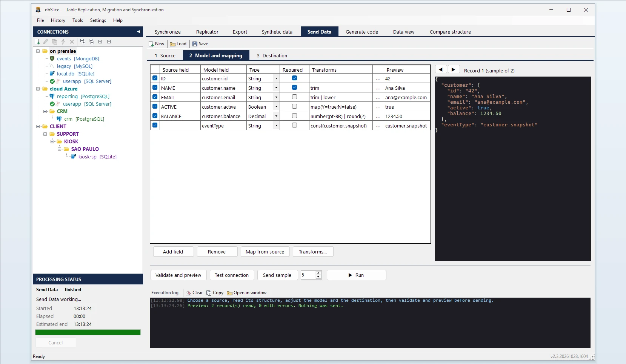Open Type dropdown for customer.balance
The width and height of the screenshot is (626, 364).
pos(276,116)
